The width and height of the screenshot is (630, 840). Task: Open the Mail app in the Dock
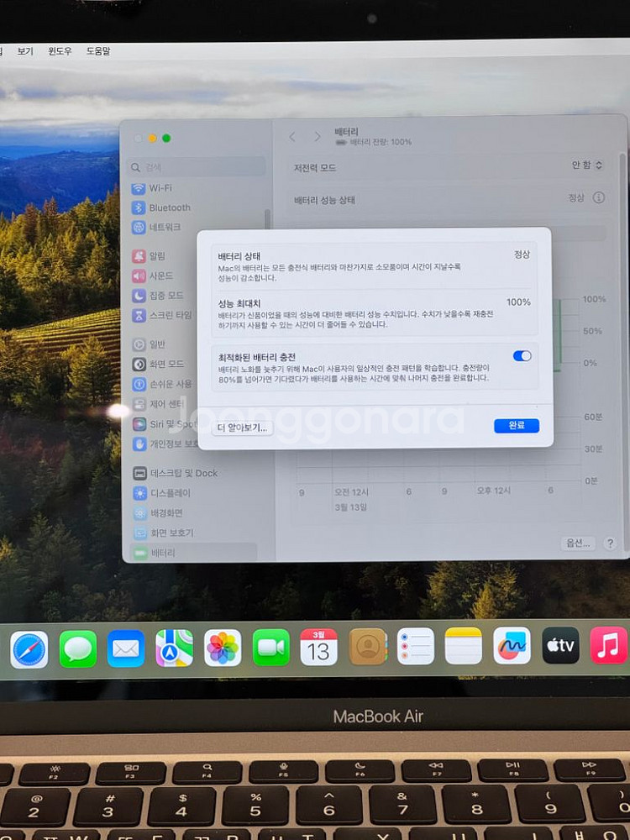coord(126,648)
